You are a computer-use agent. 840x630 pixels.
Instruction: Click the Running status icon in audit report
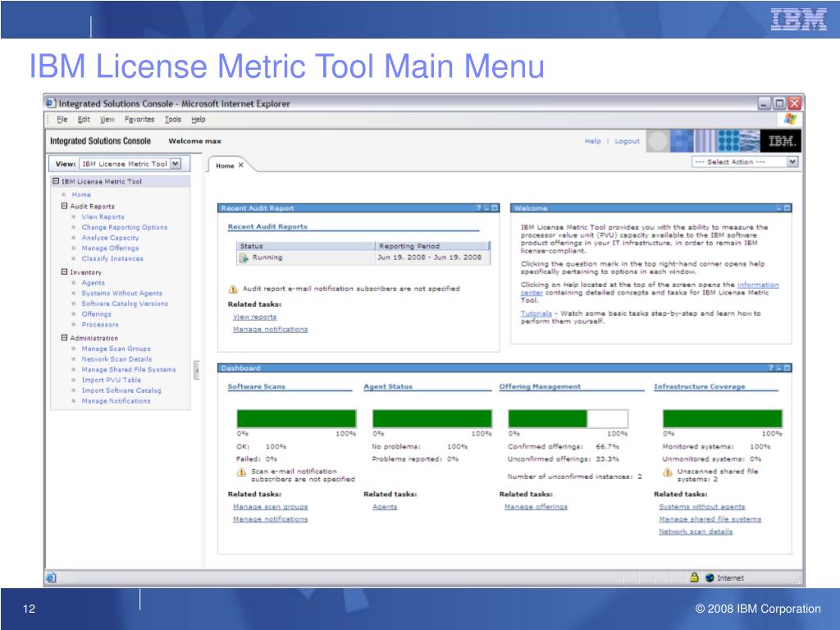tap(244, 258)
